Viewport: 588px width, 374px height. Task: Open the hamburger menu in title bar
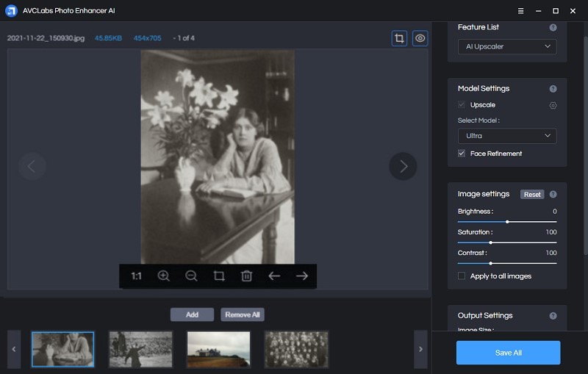pos(520,11)
